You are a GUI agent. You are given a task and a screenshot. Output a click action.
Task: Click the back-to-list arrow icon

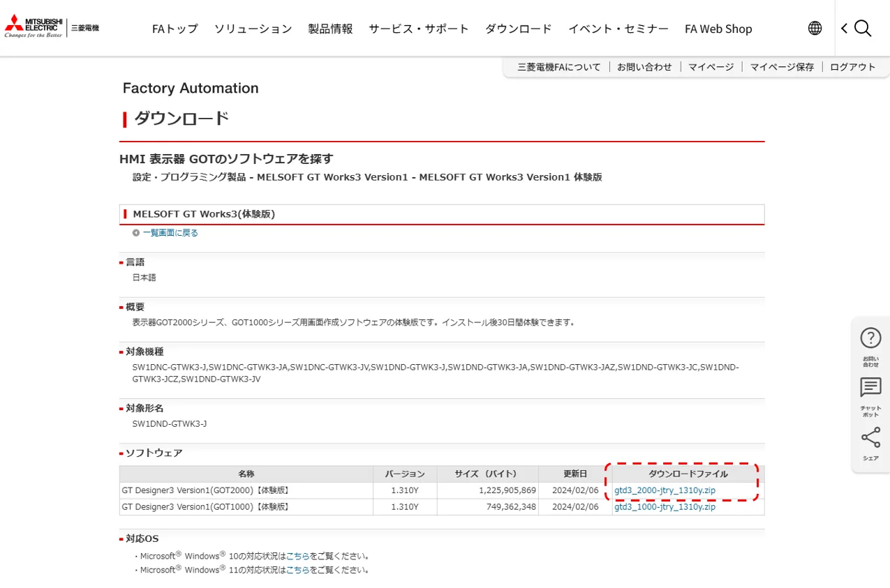click(x=136, y=233)
